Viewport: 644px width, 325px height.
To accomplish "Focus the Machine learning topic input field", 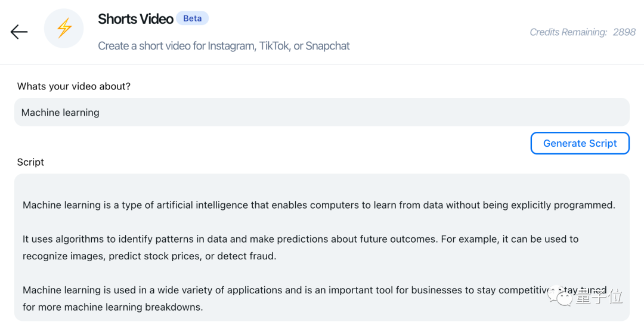I will [x=322, y=112].
